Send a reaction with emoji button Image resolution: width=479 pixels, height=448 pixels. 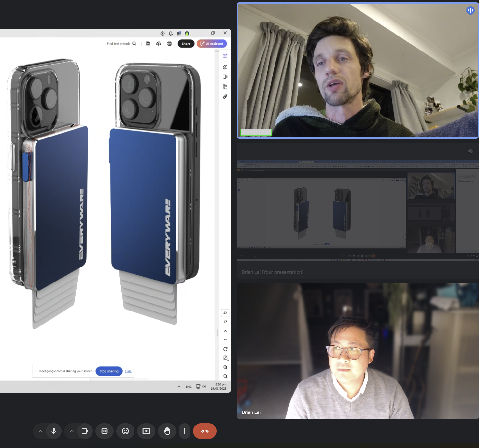(x=125, y=431)
